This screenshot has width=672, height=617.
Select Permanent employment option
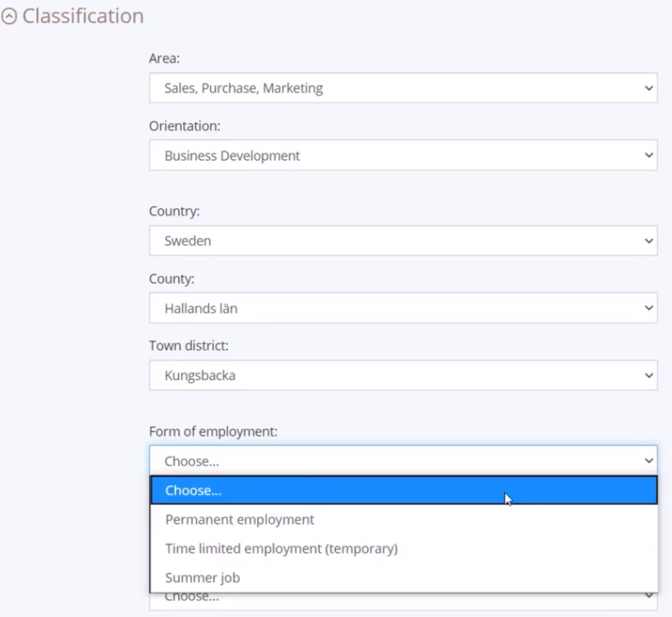pyautogui.click(x=403, y=520)
